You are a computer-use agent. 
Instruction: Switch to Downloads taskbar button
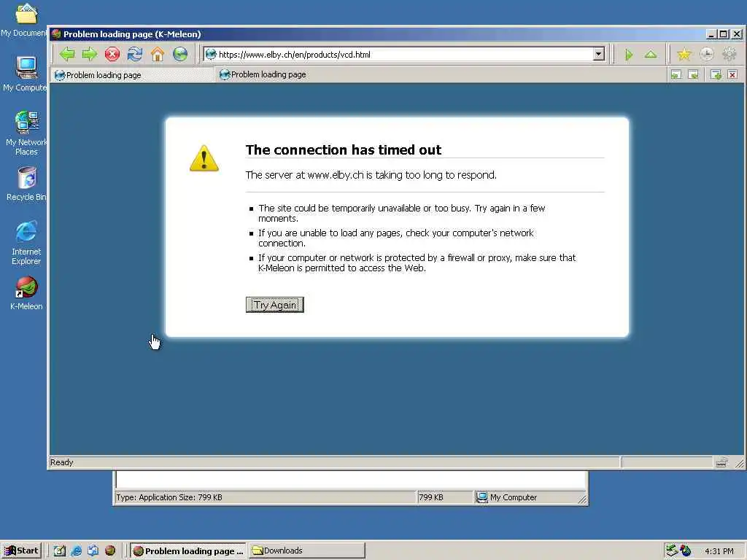pos(307,551)
